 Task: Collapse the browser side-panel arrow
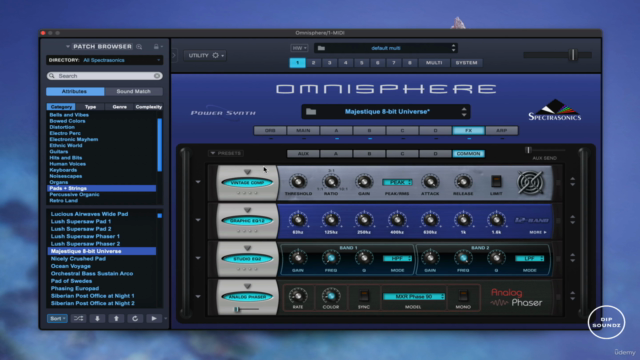174,55
